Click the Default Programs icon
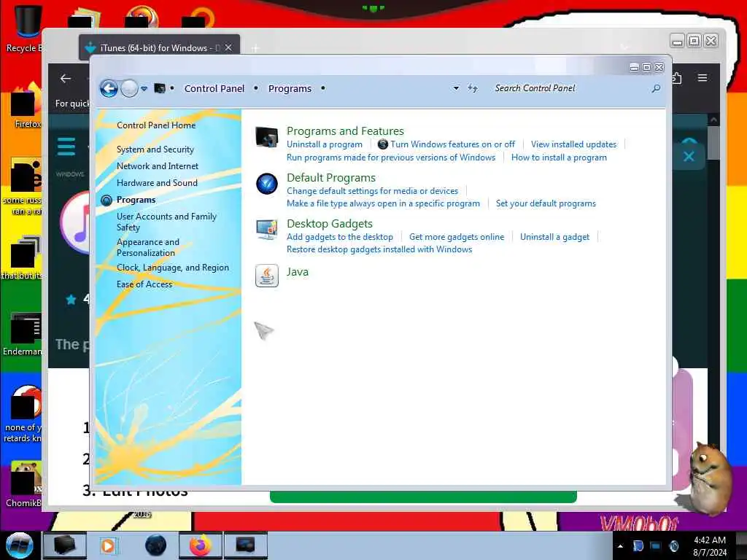This screenshot has height=560, width=747. [x=267, y=184]
